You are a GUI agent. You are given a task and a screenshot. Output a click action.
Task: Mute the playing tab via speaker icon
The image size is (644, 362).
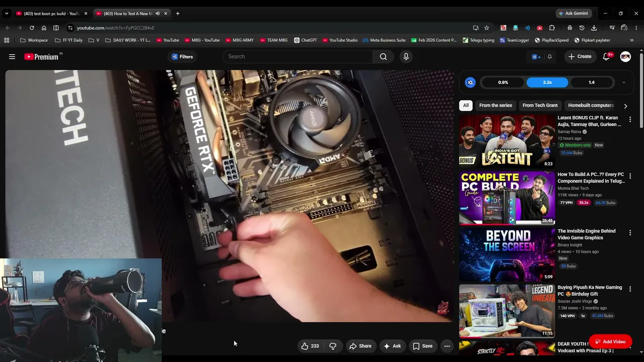(157, 14)
